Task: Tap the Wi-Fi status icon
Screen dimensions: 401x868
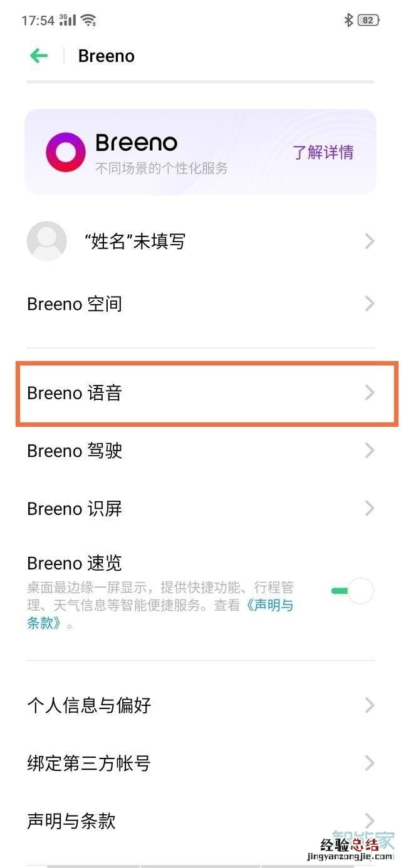Action: coord(89,20)
